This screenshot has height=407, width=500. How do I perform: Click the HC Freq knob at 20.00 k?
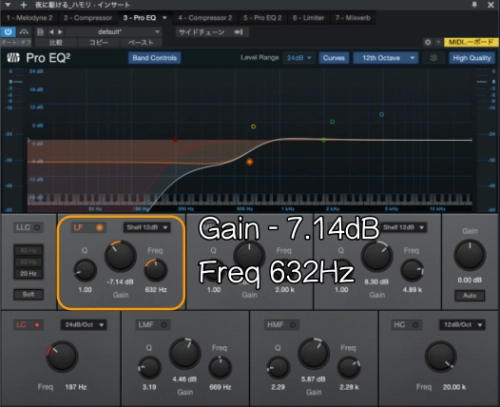coord(440,357)
